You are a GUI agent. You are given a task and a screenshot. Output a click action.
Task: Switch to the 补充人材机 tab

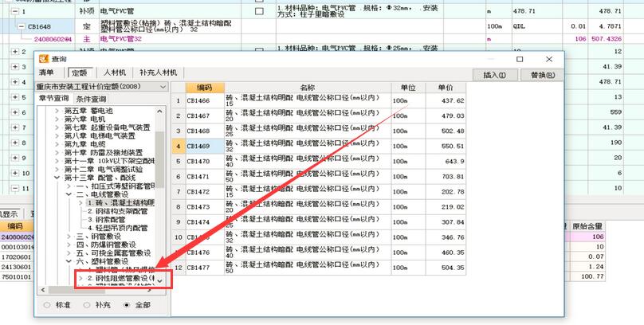[x=158, y=72]
